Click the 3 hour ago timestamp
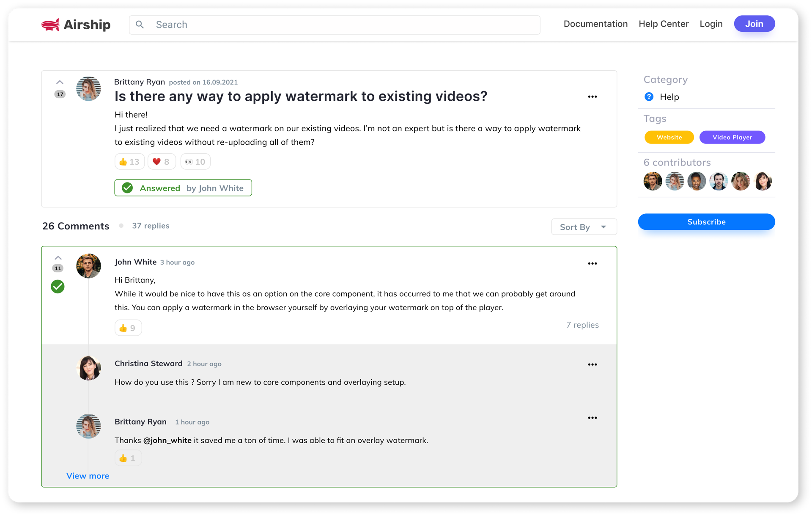The height and width of the screenshot is (516, 812). (177, 262)
